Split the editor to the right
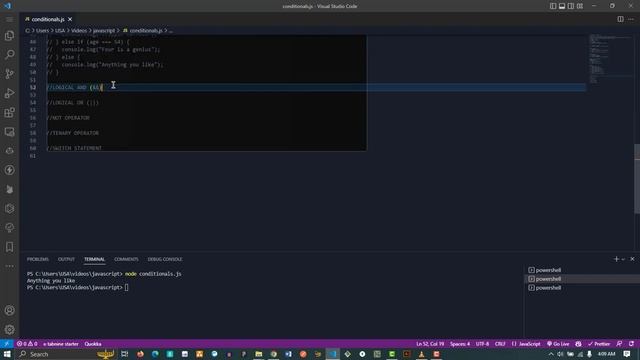Image resolution: width=640 pixels, height=360 pixels. pyautogui.click(x=620, y=19)
